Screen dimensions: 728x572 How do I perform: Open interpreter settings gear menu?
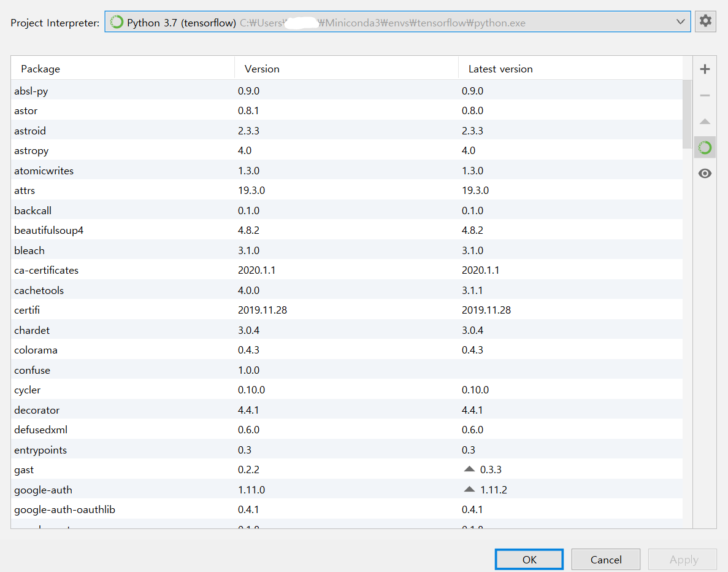point(705,21)
